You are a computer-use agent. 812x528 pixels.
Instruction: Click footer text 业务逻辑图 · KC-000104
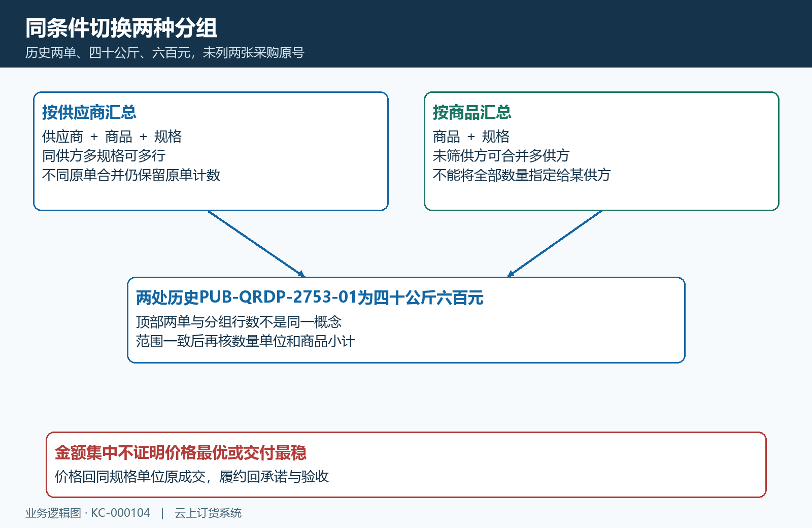coord(88,513)
